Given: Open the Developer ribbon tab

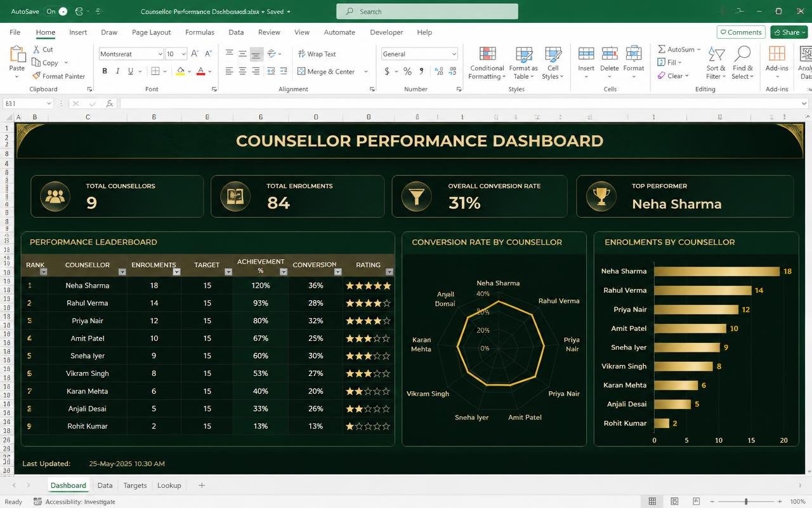Looking at the screenshot, I should [x=386, y=32].
